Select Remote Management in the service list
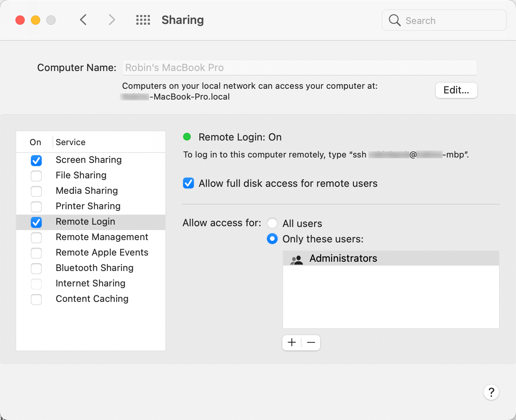Screen dimensions: 516x420 (91, 237)
